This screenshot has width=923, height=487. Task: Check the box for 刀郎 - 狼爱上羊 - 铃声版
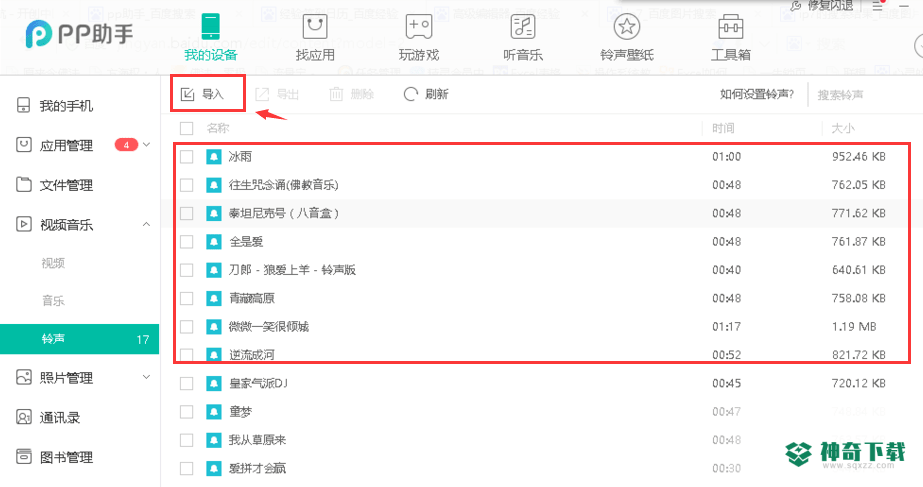(x=187, y=270)
